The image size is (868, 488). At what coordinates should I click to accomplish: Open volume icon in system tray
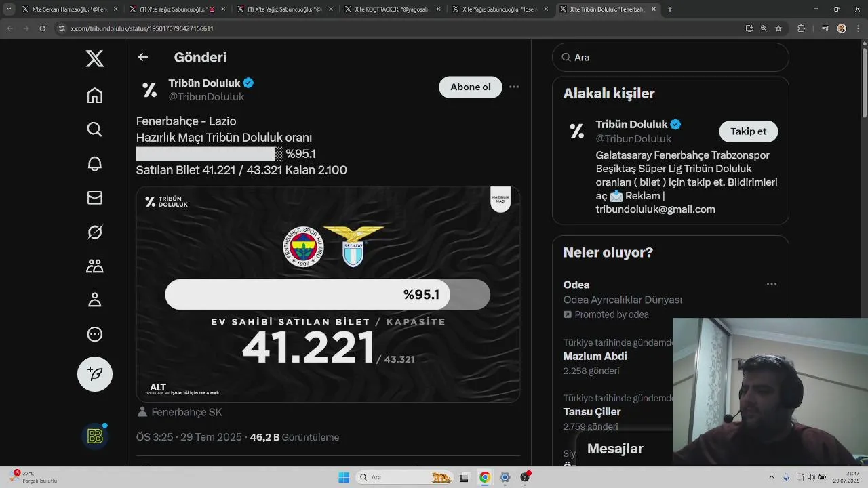click(x=811, y=477)
